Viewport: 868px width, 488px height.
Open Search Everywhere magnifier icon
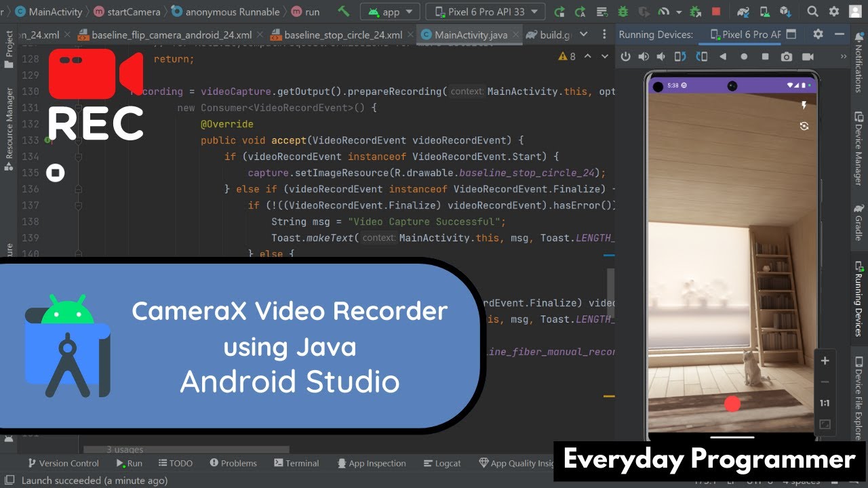pos(813,12)
